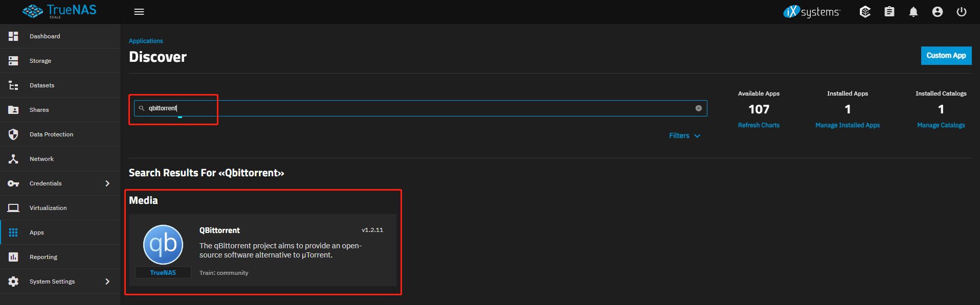Screen dimensions: 980x305
Task: Navigate to Network page
Action: (x=60, y=159)
